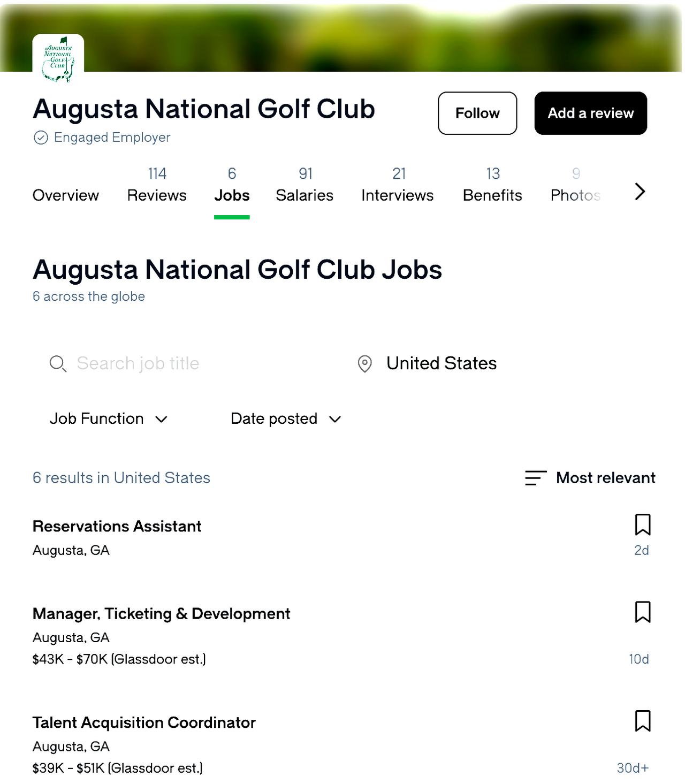Save the Reservations Assistant job with bookmark
Viewport: 685px width, 784px height.
[x=643, y=524]
